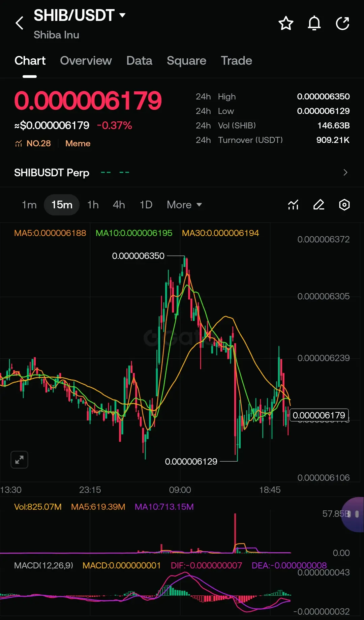Expand the chart to fullscreen
The width and height of the screenshot is (364, 620).
(x=19, y=460)
